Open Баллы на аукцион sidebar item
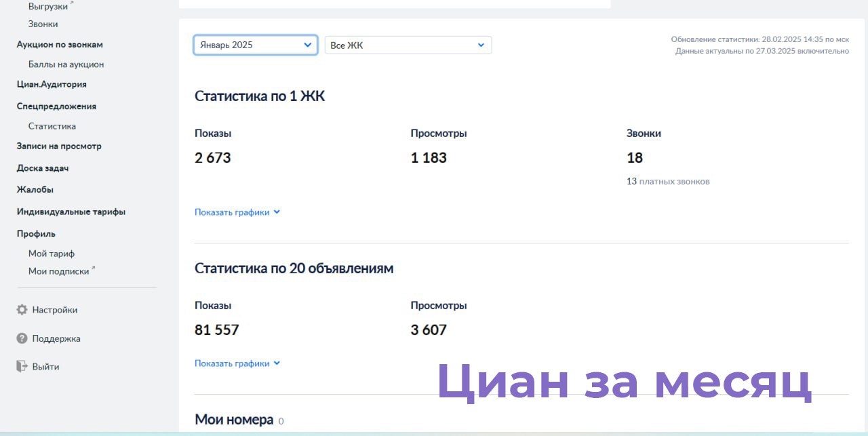 coord(66,64)
